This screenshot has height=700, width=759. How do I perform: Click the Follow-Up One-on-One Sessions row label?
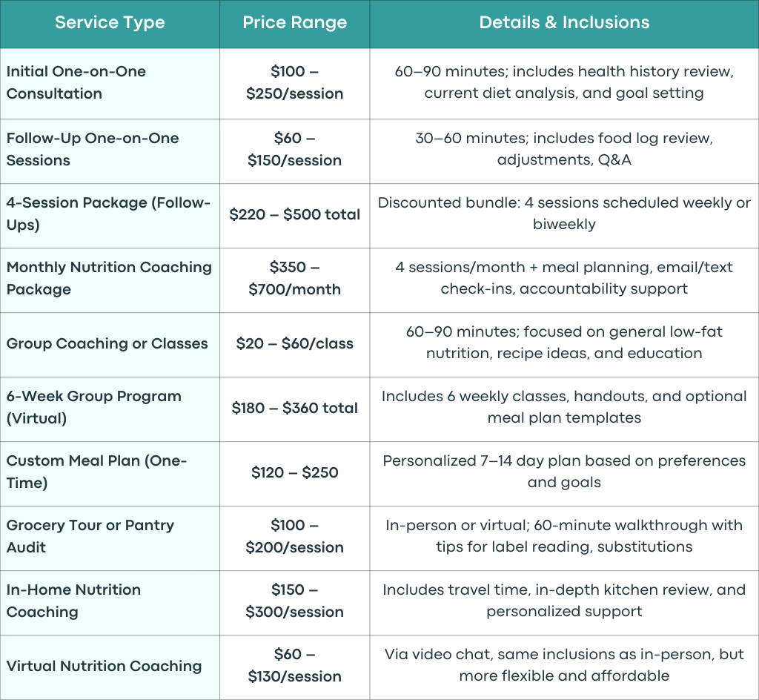tap(110, 150)
